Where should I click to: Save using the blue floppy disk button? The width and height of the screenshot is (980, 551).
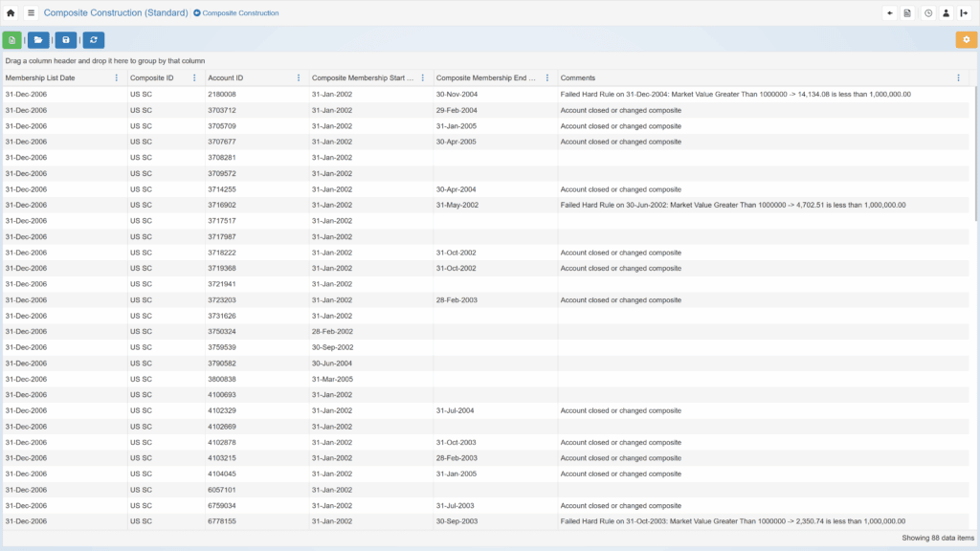(x=65, y=40)
